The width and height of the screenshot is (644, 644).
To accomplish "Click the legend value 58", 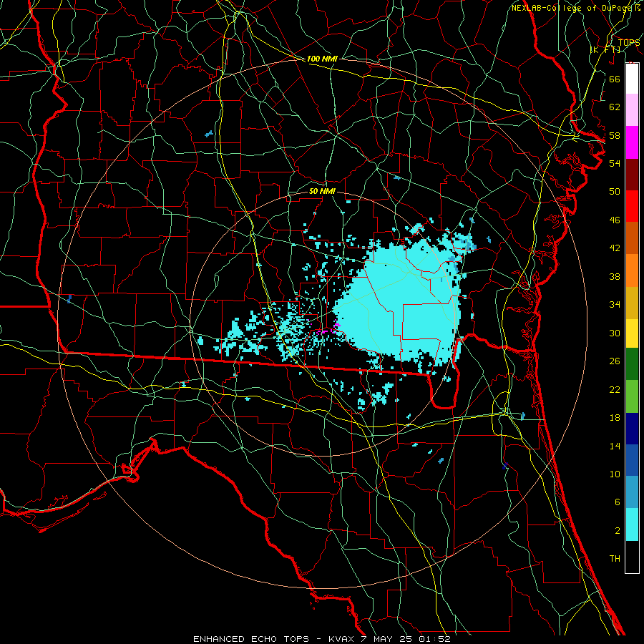I will (x=615, y=135).
